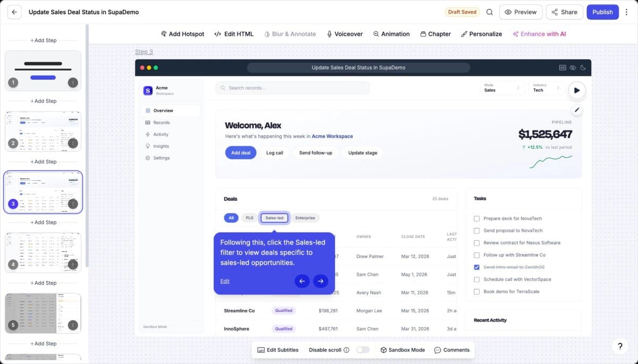Image resolution: width=638 pixels, height=364 pixels.
Task: Click the pencil edit icon below play
Action: point(577,110)
